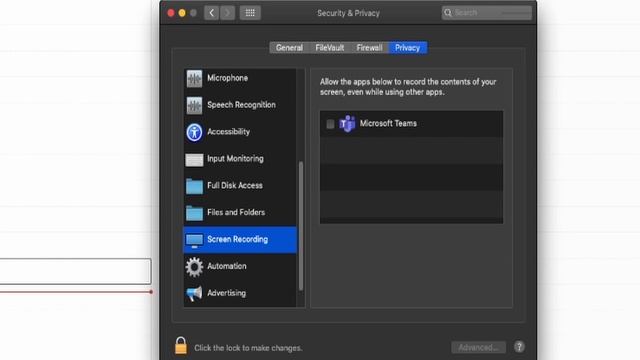Image resolution: width=640 pixels, height=360 pixels.
Task: Click the Automation gear icon
Action: [x=194, y=267]
